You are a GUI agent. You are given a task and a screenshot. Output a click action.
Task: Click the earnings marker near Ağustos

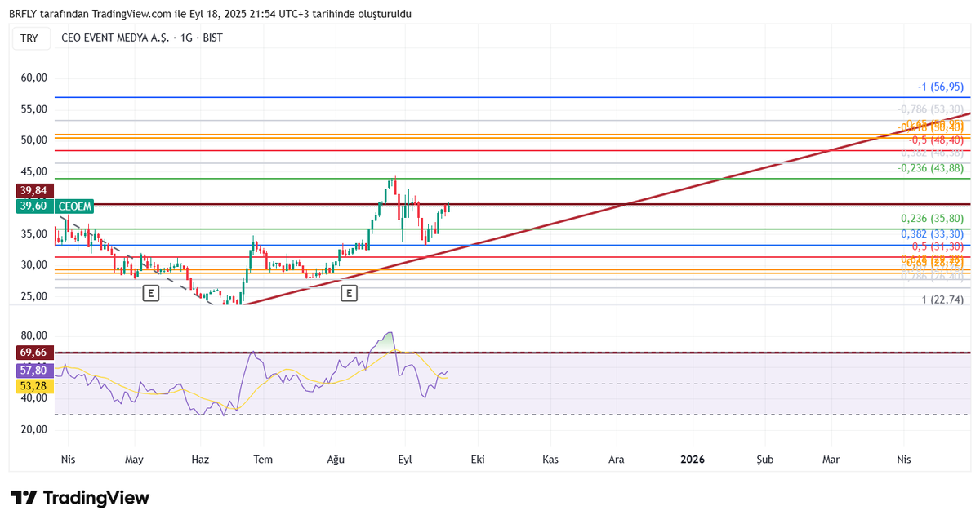coord(350,292)
